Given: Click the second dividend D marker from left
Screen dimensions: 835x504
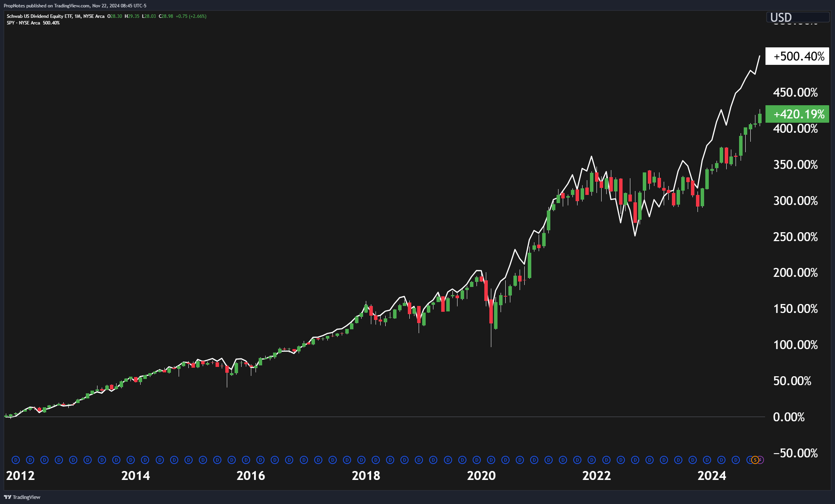Looking at the screenshot, I should tap(30, 460).
